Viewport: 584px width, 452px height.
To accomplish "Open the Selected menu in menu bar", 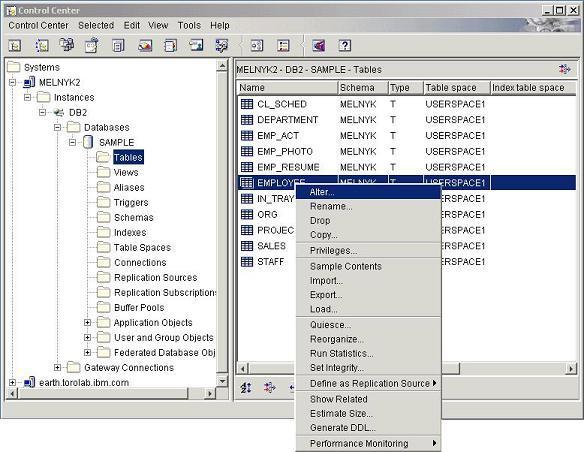I will tap(96, 25).
